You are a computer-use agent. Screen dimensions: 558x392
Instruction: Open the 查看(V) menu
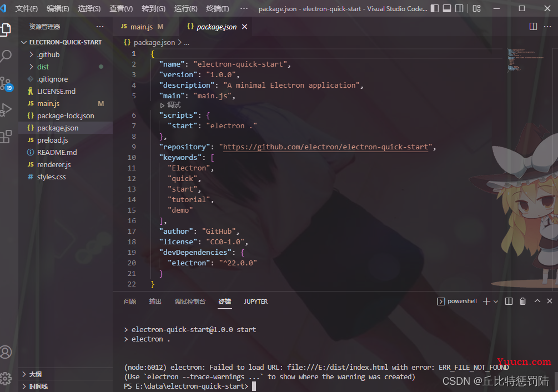(121, 8)
